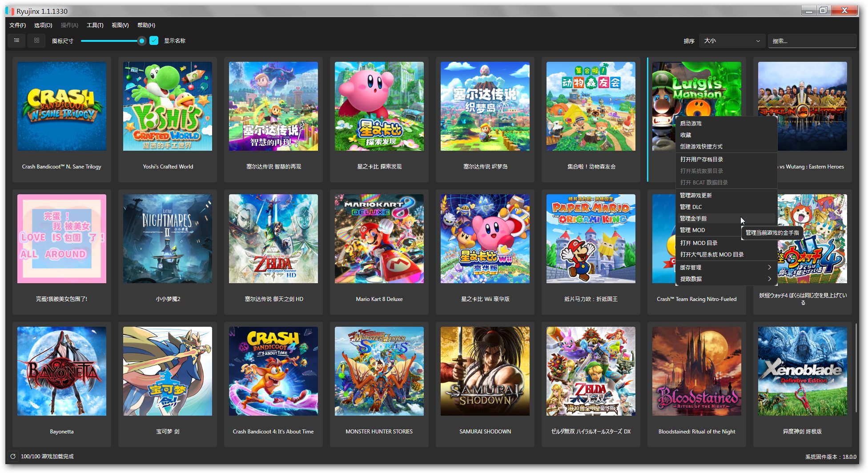Select Luigi's Mansion game cover
Viewport: 868px width, 473px height.
(x=697, y=89)
